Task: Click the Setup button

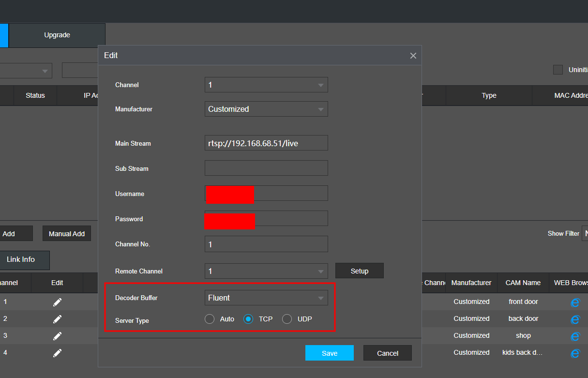Action: (x=360, y=271)
